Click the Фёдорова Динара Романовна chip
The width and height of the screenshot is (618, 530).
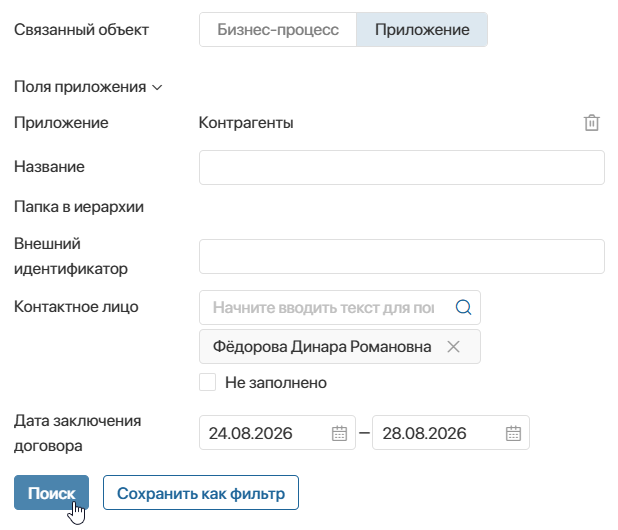pyautogui.click(x=340, y=347)
